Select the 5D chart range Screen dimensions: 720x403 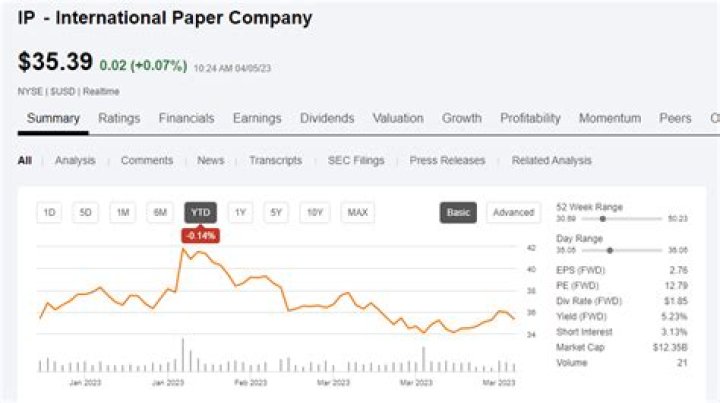[86, 212]
